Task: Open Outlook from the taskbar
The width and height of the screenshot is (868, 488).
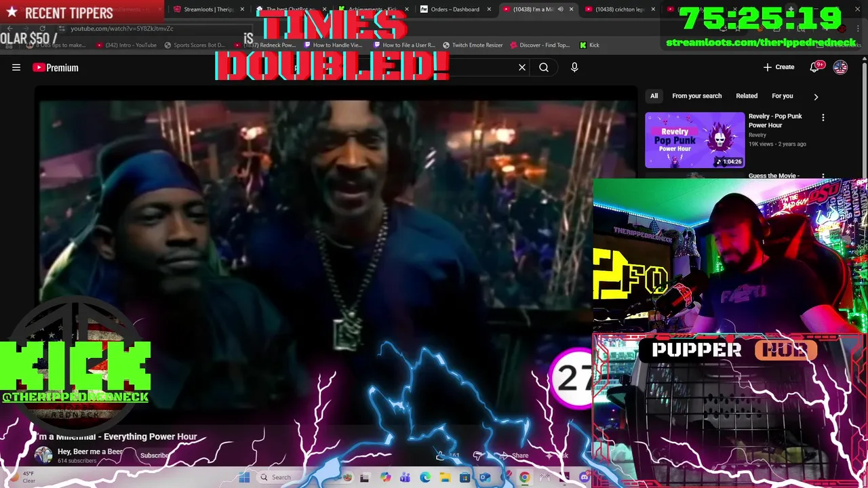Action: [x=485, y=477]
